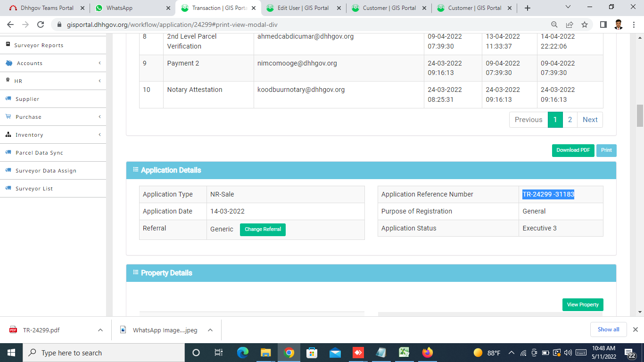
Task: Click the Windows Start button
Action: (11, 353)
